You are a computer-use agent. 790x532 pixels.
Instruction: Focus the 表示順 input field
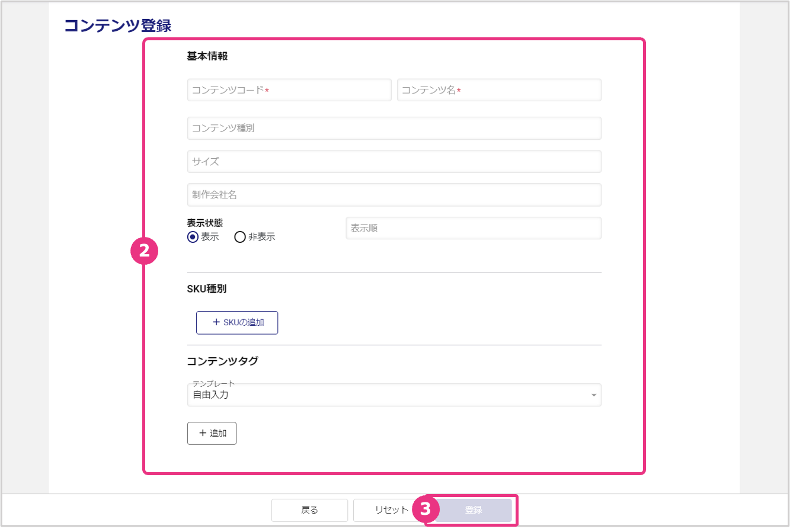click(473, 228)
